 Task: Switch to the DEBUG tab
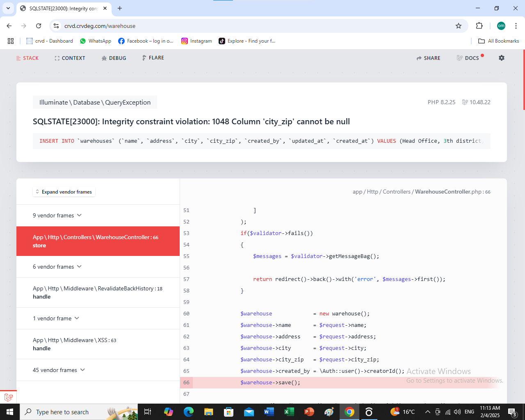114,58
